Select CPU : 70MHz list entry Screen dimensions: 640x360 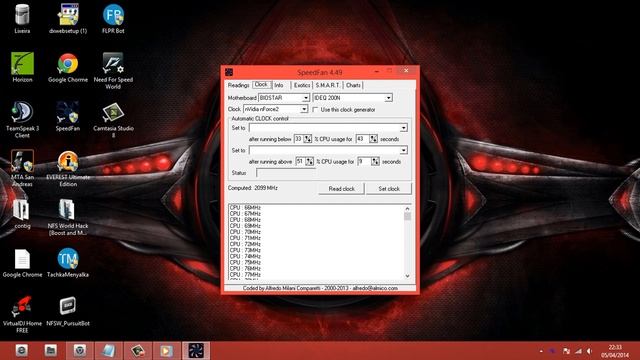point(245,232)
